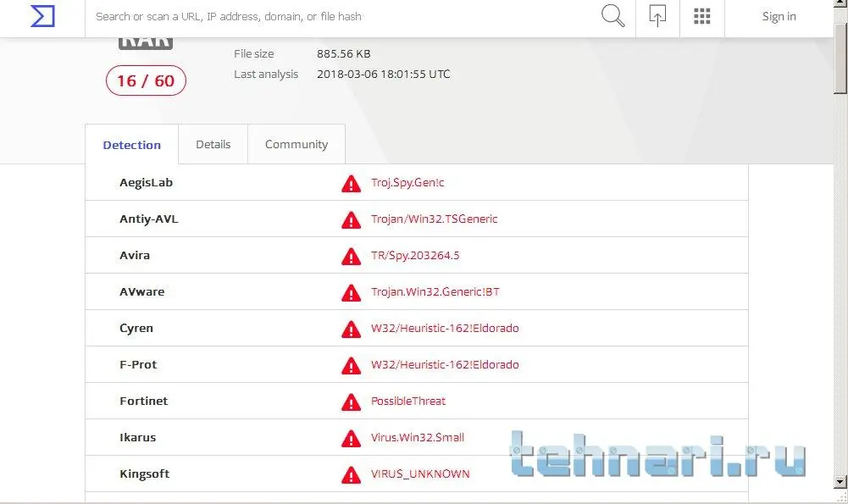Open the VirusTotal home logo
Screen dimensions: 848x504
coord(42,16)
